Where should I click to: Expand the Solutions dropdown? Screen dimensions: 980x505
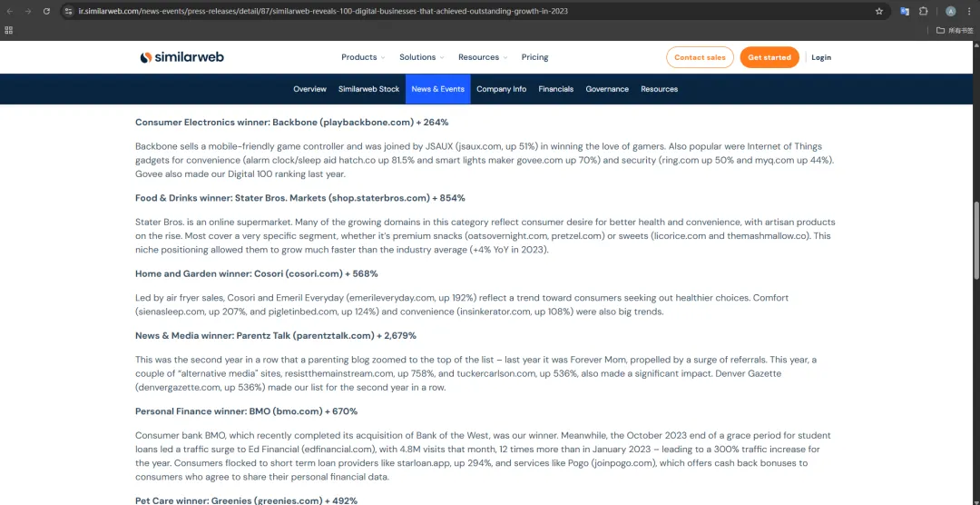(421, 57)
